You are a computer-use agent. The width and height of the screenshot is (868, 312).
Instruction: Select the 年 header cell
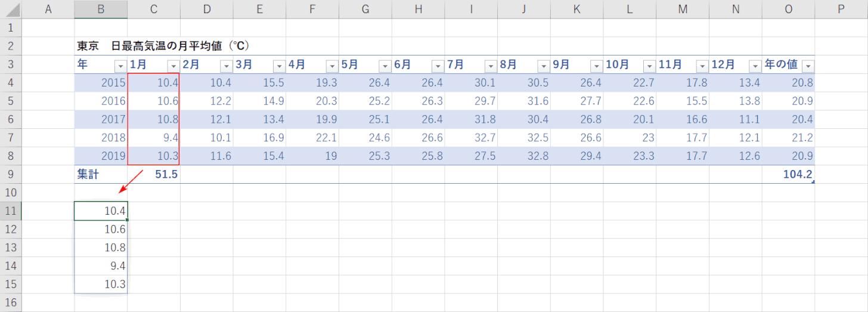coord(101,64)
